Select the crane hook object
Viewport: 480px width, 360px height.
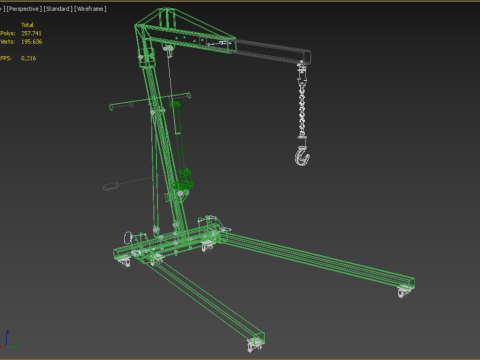302,156
